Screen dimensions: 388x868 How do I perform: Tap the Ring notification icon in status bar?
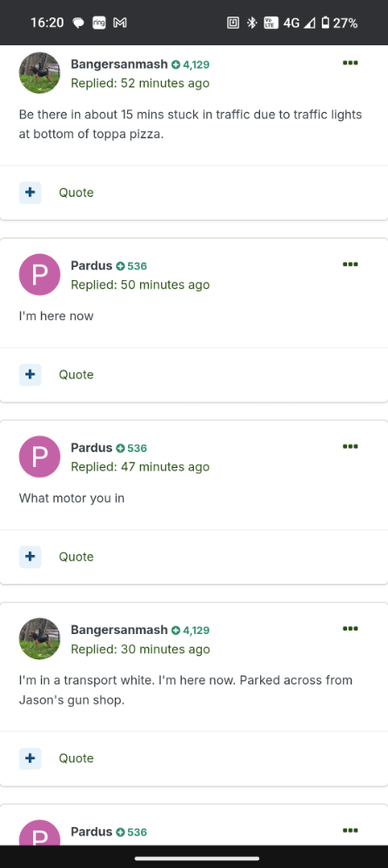[x=99, y=23]
